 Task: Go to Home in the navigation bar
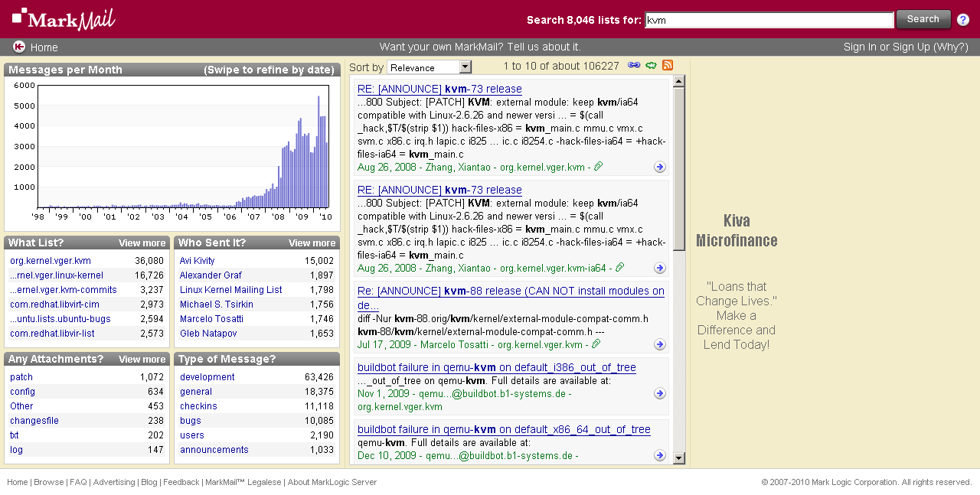pos(44,47)
